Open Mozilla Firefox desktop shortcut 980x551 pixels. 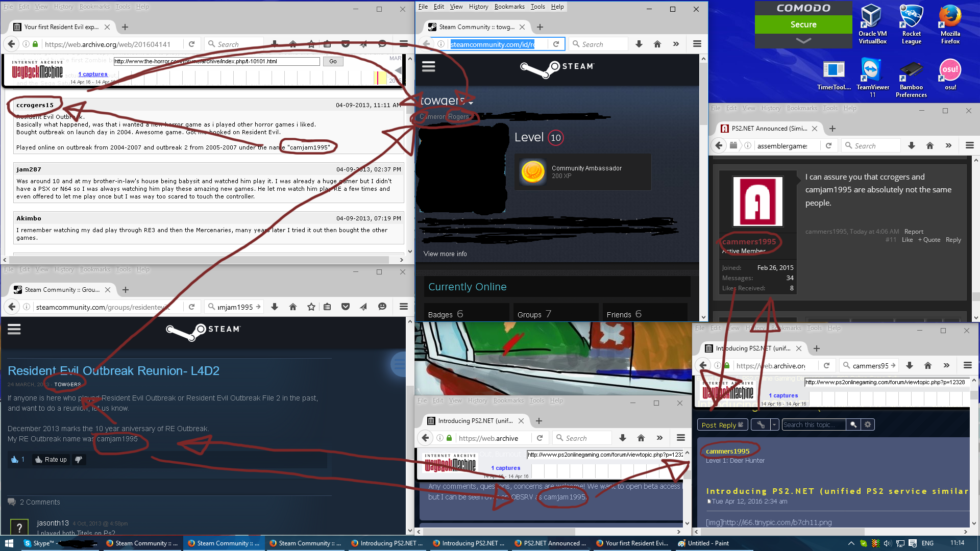click(x=950, y=24)
